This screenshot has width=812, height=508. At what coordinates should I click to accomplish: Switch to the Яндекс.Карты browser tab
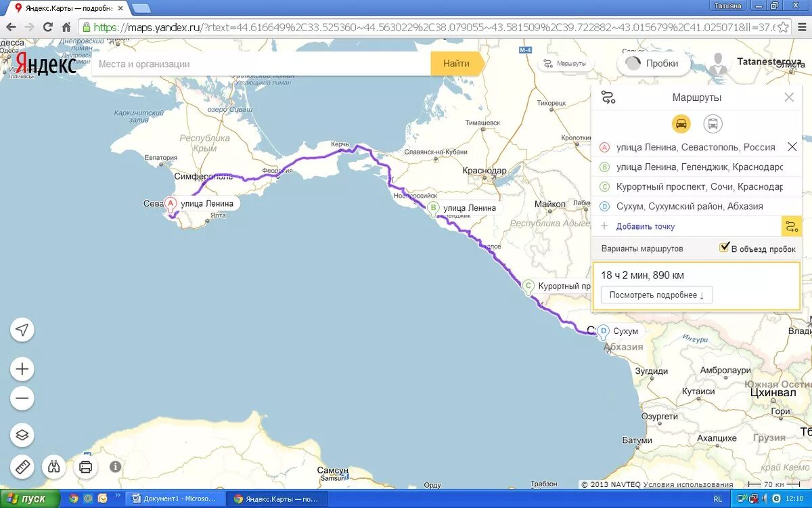(68, 7)
